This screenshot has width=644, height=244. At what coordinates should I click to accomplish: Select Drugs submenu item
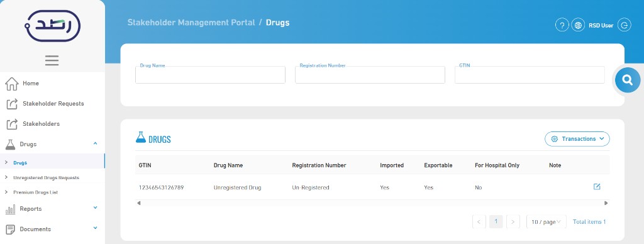20,163
